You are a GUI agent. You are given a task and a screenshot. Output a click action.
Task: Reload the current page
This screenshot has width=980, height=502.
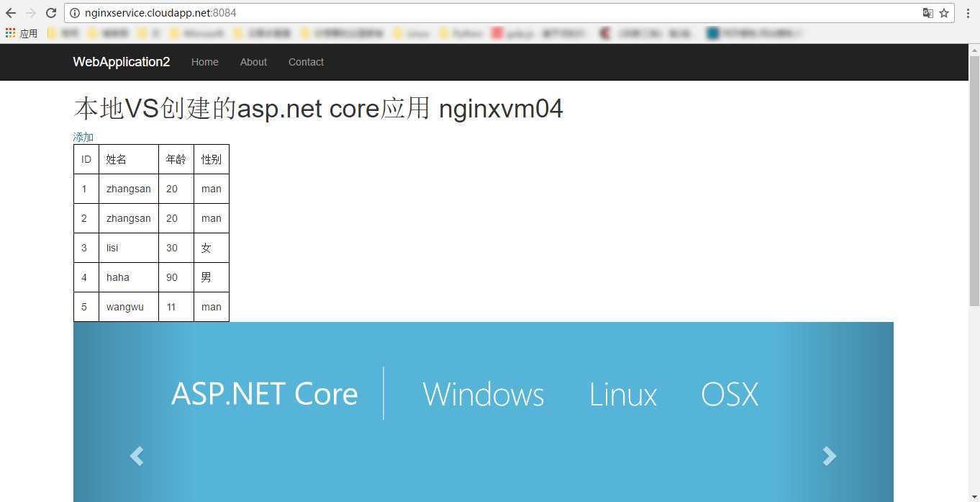tap(51, 13)
